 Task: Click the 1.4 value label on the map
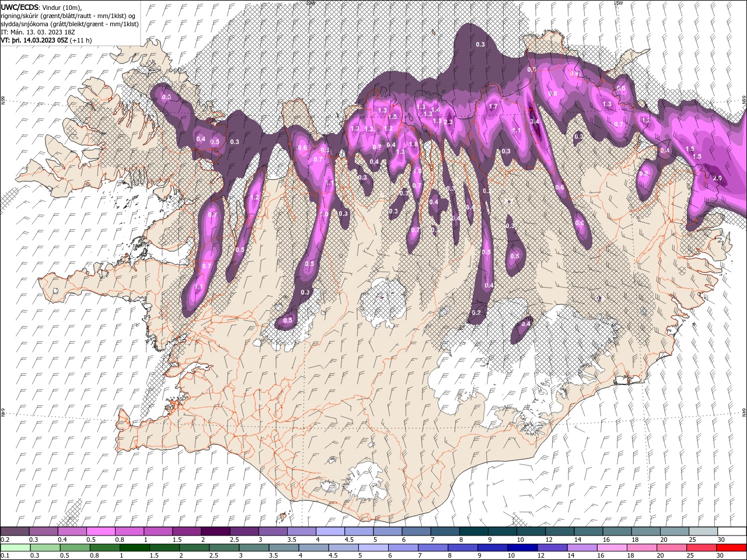coord(435,110)
